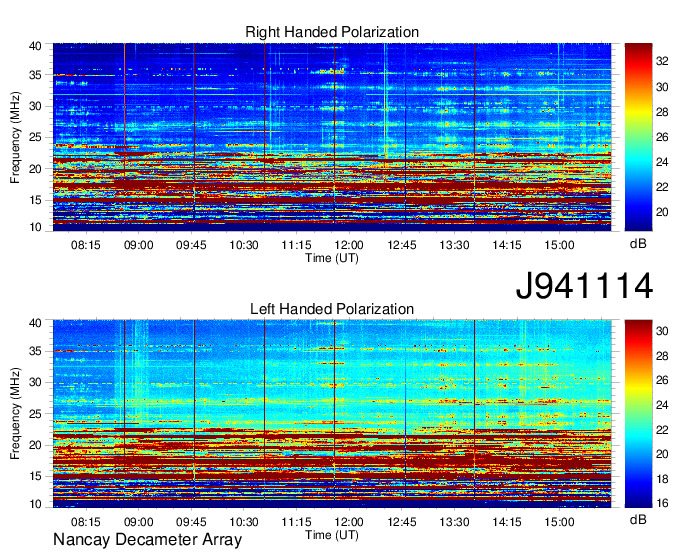
Task: Click '08:15' time tick on Left Handed plot
Action: tap(86, 522)
